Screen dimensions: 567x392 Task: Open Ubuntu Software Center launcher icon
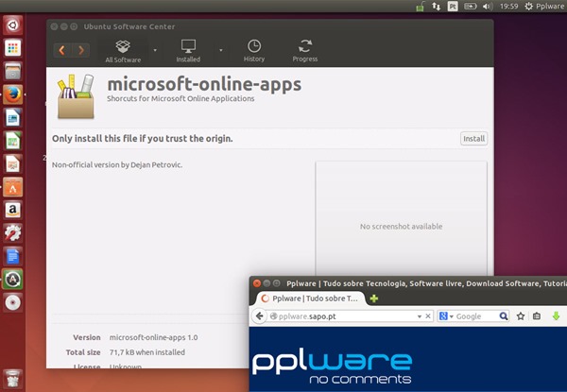[12, 187]
